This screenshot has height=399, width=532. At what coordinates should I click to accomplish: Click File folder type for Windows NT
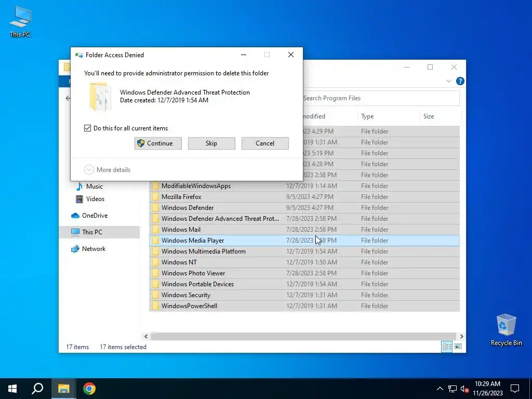375,262
